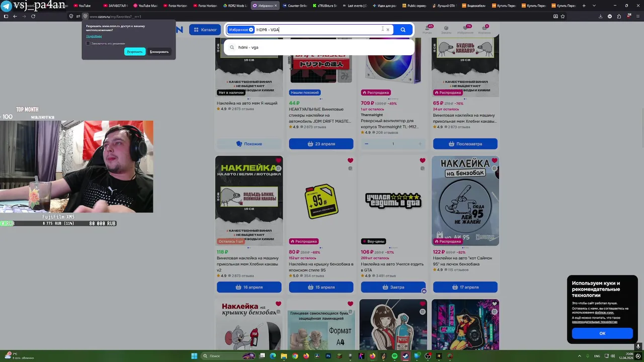644x362 pixels.
Task: Add to cart with Завтра button
Action: click(393, 287)
